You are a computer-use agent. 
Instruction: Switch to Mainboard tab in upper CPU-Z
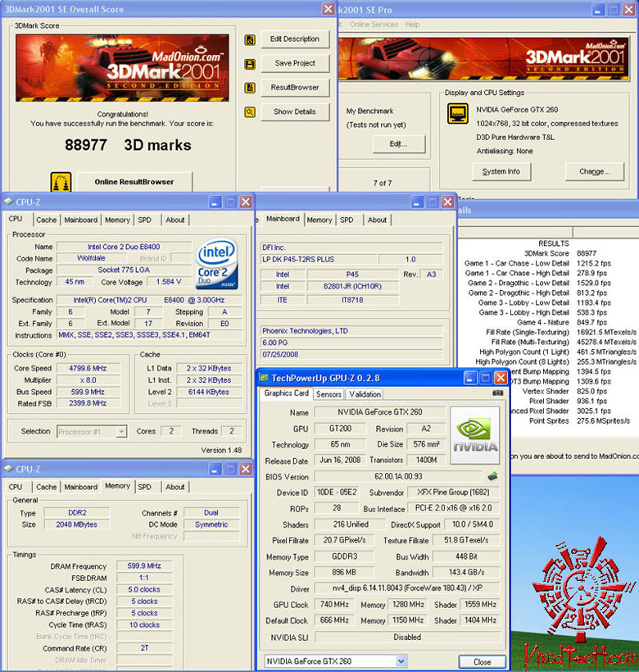(81, 220)
